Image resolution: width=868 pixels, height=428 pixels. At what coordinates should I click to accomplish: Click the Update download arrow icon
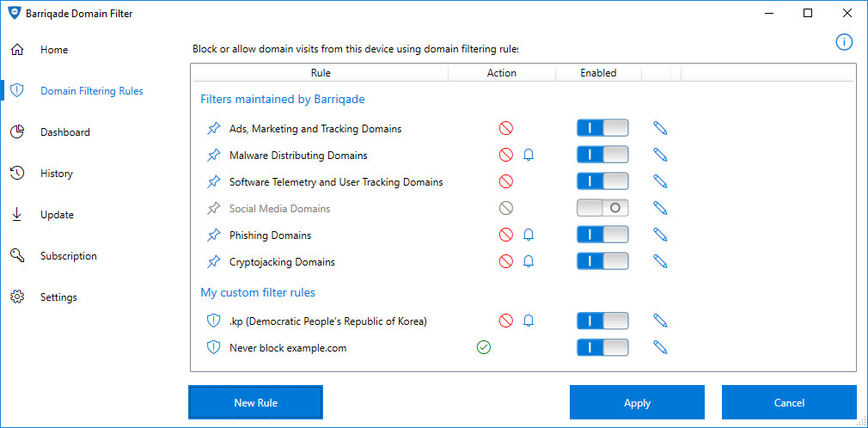(x=18, y=214)
